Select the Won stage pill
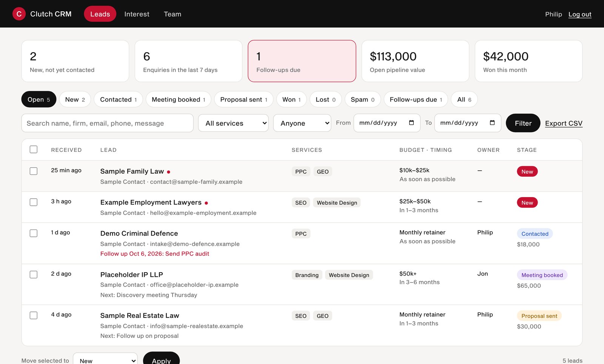This screenshot has width=604, height=364. point(291,99)
